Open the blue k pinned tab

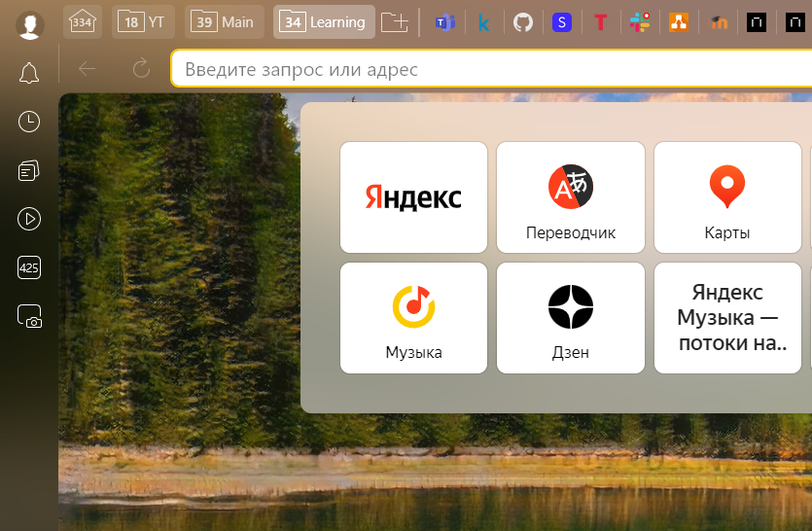[483, 22]
